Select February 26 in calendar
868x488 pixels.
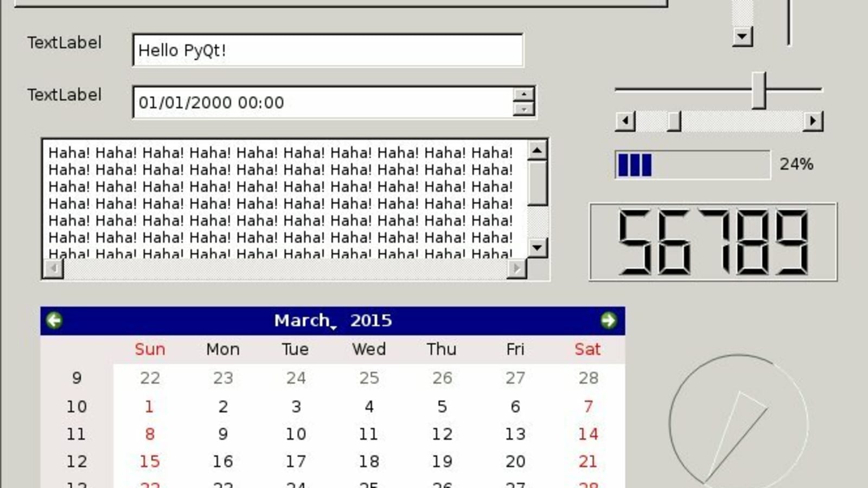point(442,378)
